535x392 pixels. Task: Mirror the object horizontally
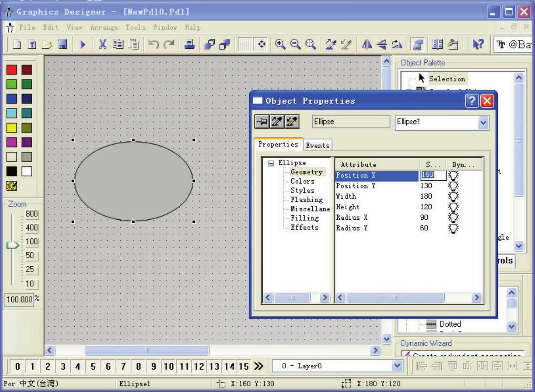click(x=366, y=44)
